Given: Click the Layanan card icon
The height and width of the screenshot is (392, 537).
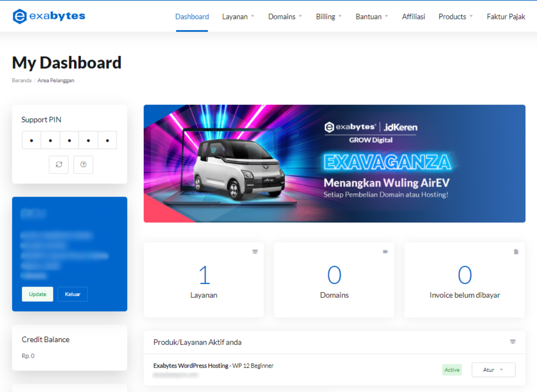Looking at the screenshot, I should click(x=255, y=252).
